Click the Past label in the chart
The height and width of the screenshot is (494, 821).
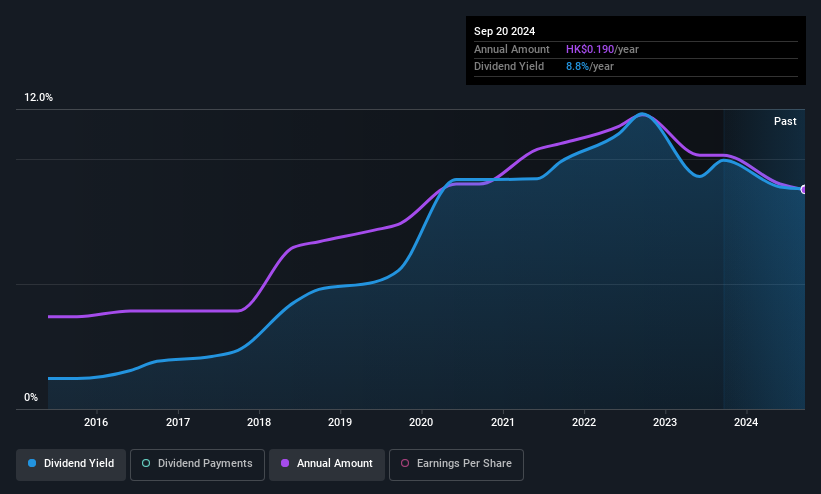click(785, 121)
